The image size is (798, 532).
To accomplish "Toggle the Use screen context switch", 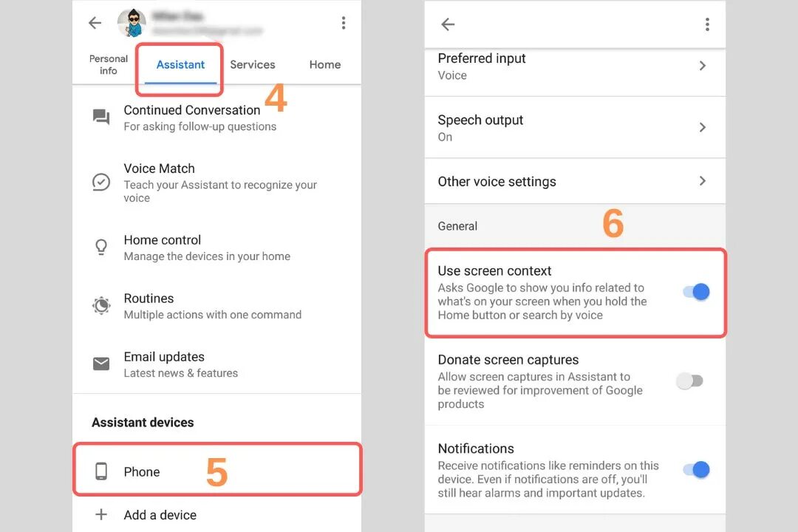I will (696, 292).
